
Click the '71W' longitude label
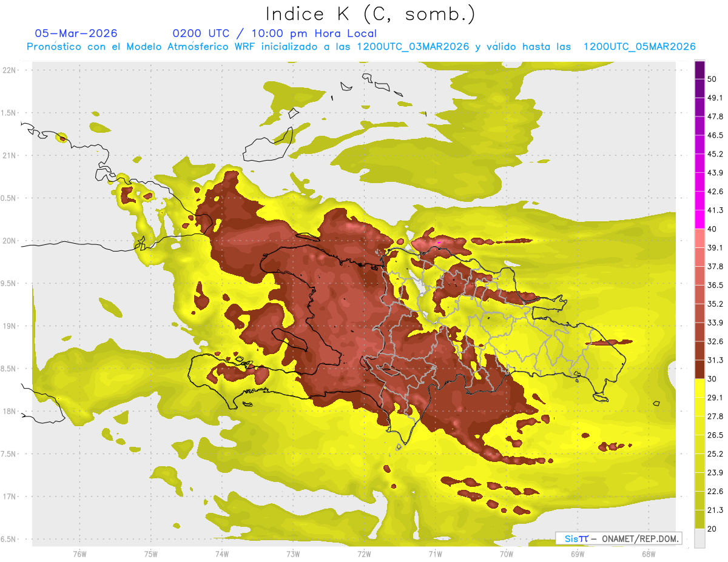tap(435, 554)
